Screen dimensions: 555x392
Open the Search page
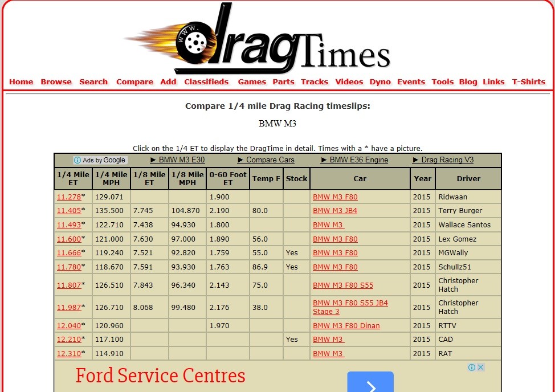pos(93,81)
